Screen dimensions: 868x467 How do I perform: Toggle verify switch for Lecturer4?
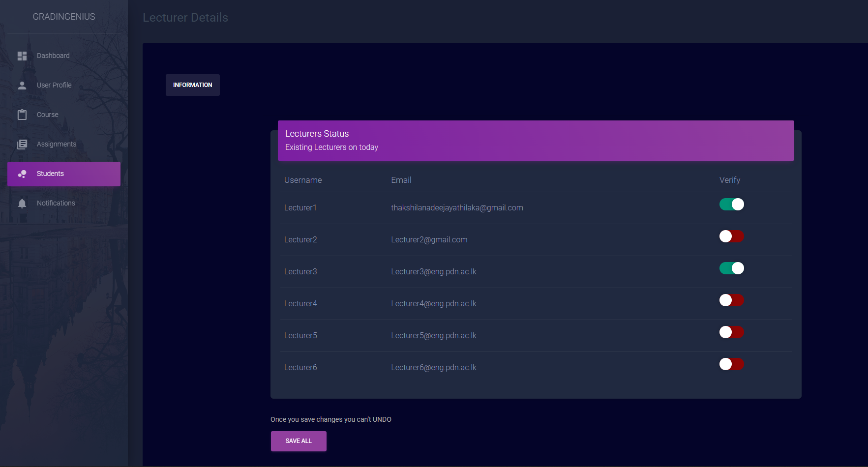click(x=732, y=300)
